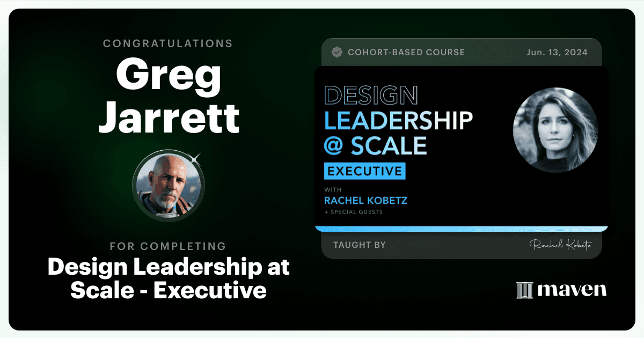Click the maven wordmark text
This screenshot has width=644, height=338.
[572, 290]
